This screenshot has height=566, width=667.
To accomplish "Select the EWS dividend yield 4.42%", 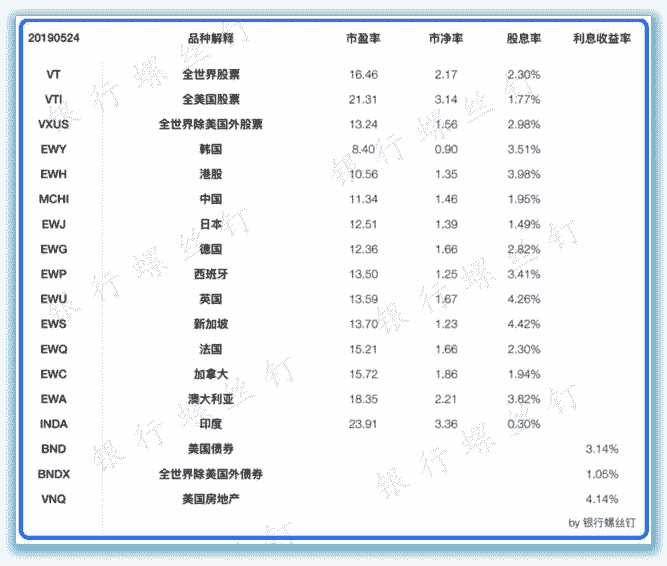I will click(x=524, y=324).
